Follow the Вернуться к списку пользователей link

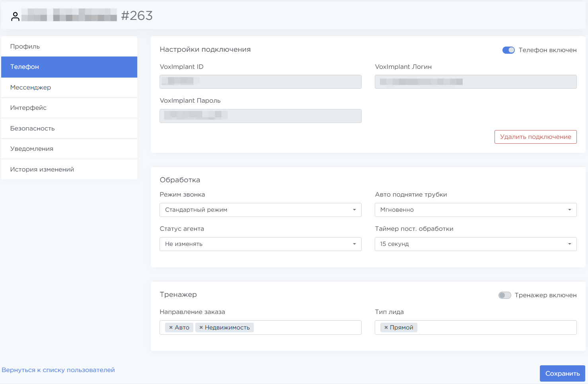(58, 370)
